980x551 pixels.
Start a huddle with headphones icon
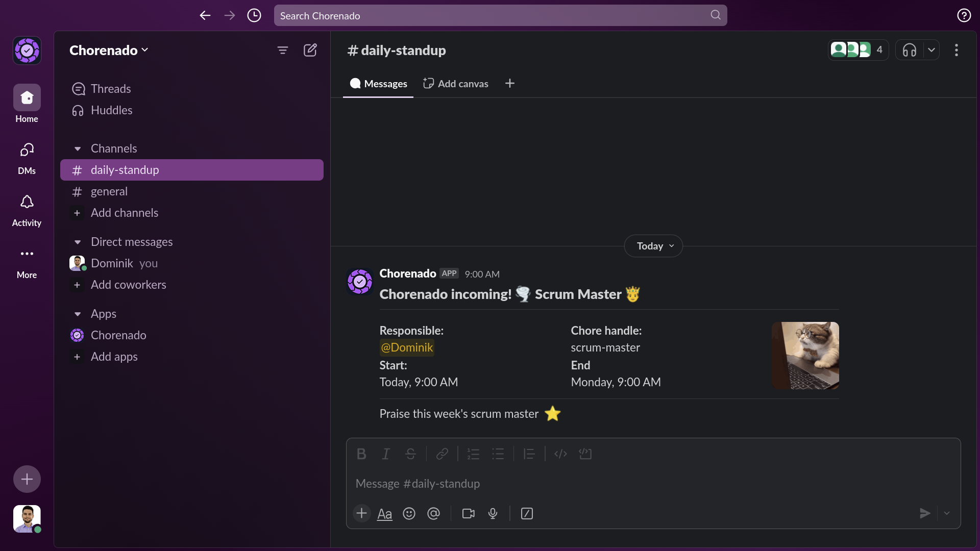[909, 50]
